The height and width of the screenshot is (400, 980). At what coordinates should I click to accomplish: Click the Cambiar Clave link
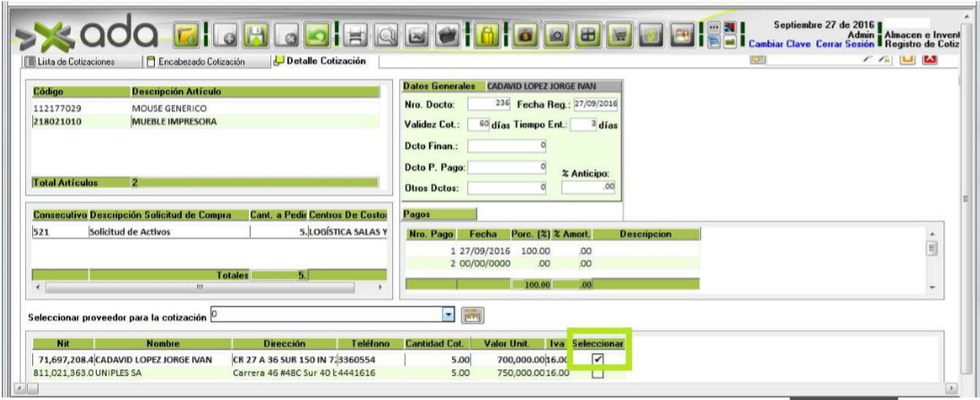coord(780,44)
